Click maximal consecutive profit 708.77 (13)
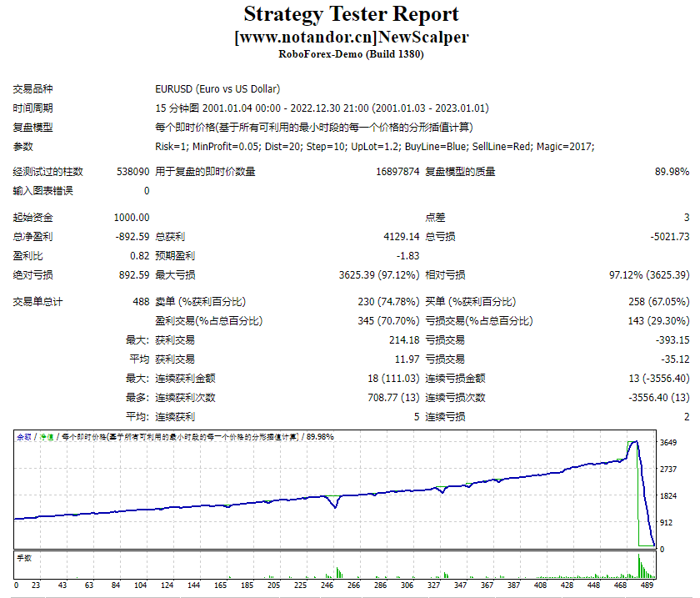Screen dimensions: 700x598 393,398
